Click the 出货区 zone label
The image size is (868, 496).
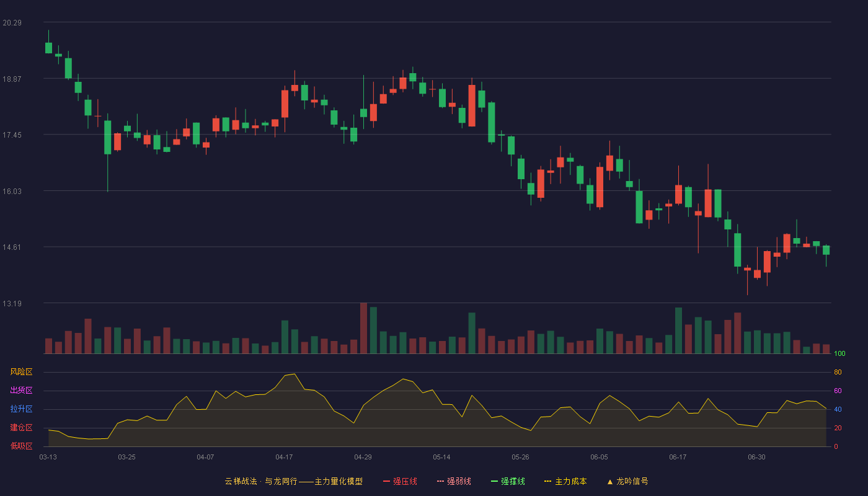coord(21,391)
